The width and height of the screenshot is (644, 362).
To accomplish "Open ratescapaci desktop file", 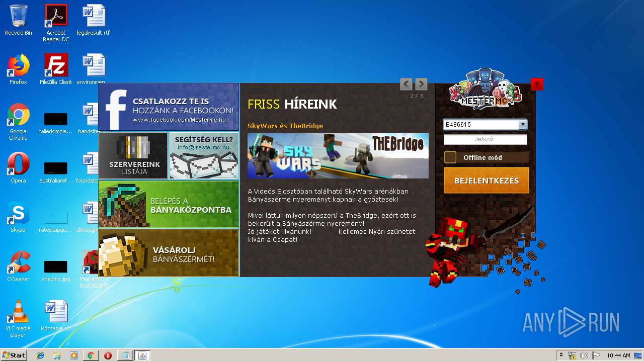I will [56, 221].
